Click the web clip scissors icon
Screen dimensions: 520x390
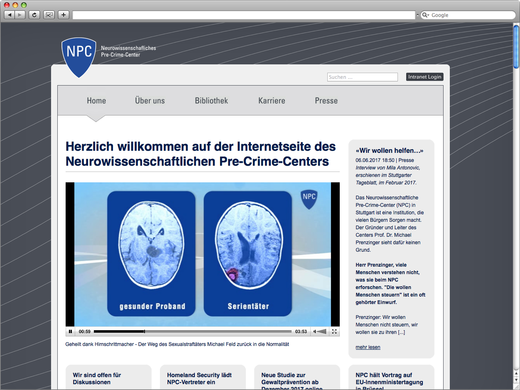49,15
